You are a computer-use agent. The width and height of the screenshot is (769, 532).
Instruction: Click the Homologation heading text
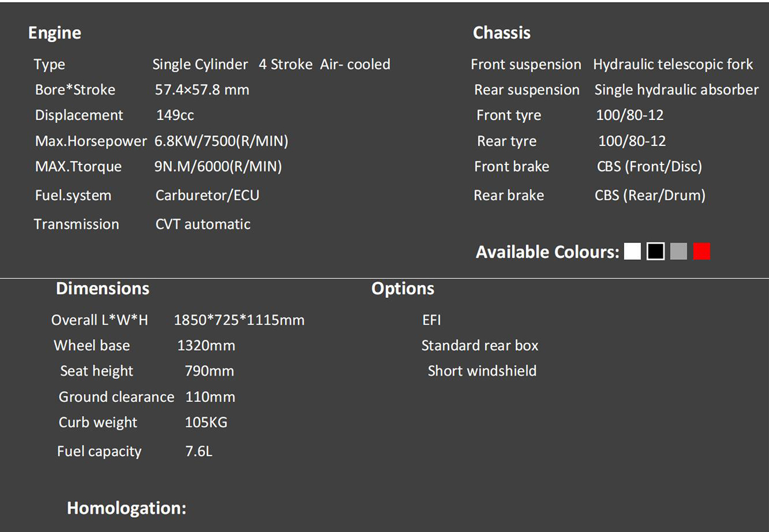[126, 508]
